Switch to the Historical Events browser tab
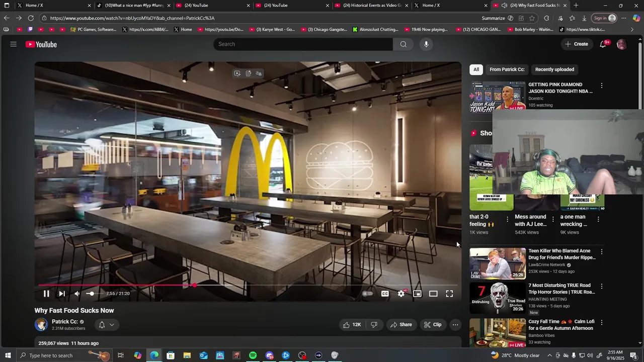This screenshot has width=644, height=362. pos(371,6)
